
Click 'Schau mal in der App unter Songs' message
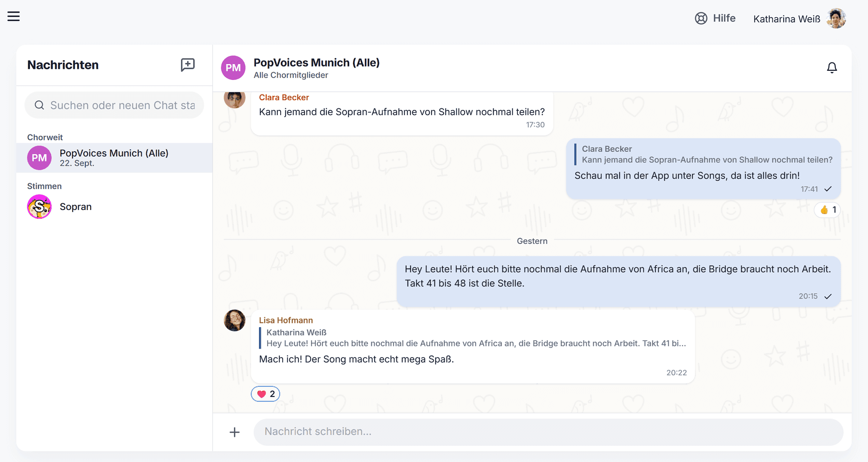coord(687,176)
